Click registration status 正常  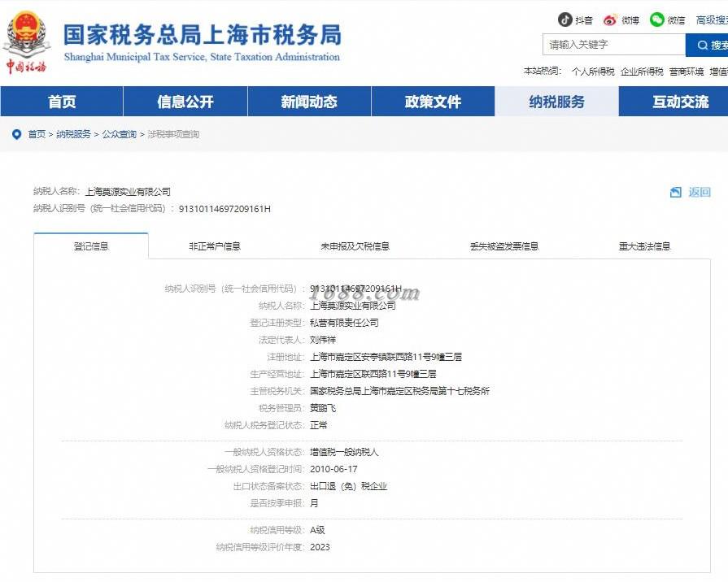click(x=319, y=425)
